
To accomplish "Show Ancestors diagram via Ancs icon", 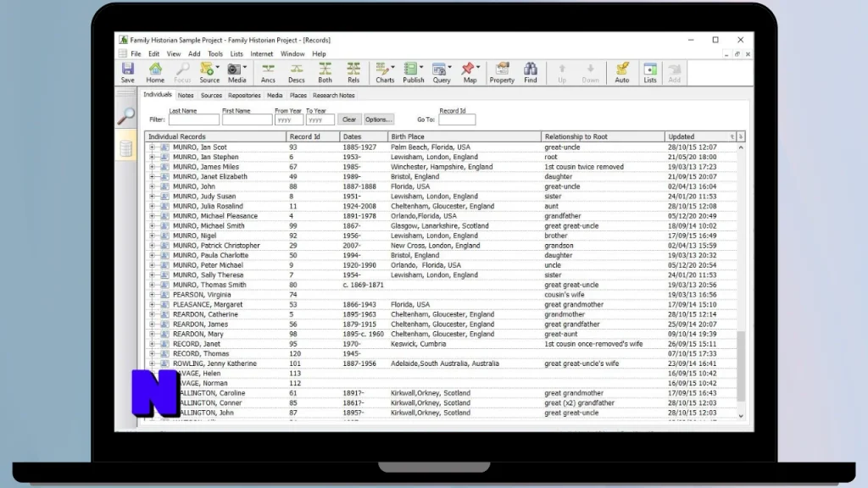I will click(268, 73).
